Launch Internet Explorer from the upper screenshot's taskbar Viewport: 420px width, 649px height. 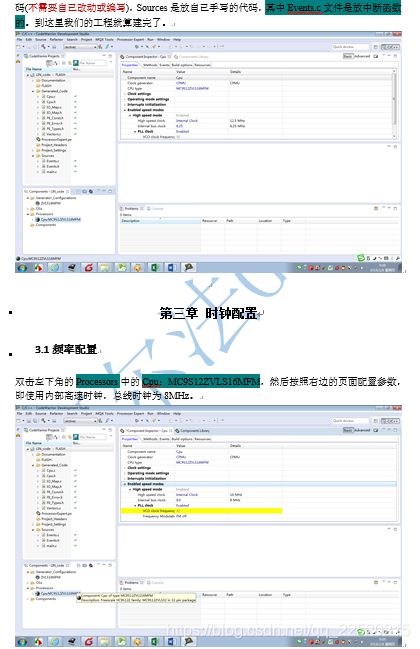(55, 268)
